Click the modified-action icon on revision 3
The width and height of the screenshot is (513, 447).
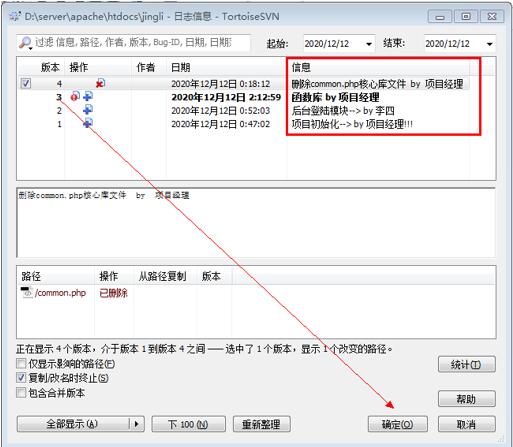coord(75,97)
